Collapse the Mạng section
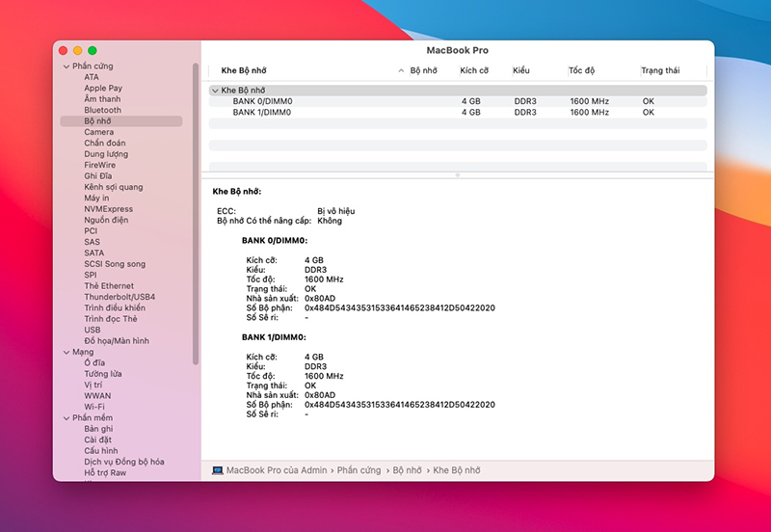771x532 pixels. point(66,353)
